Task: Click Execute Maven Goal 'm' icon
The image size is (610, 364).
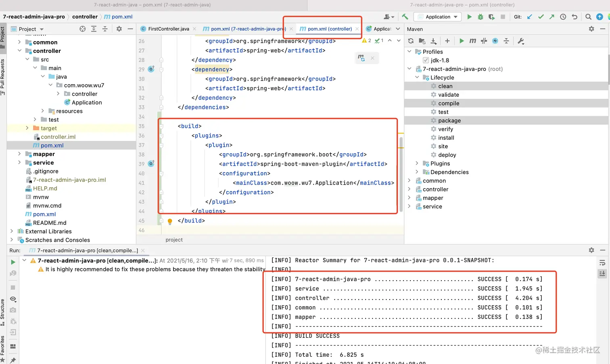Action: 473,41
